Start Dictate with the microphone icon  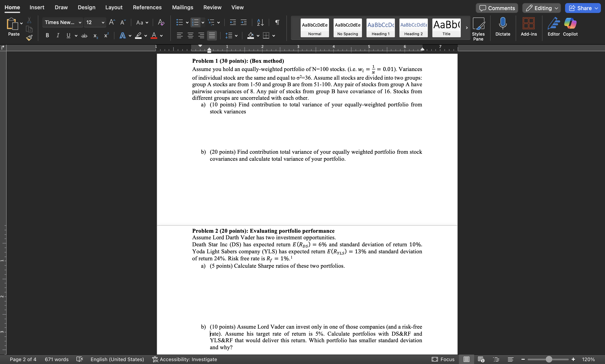coord(503,27)
